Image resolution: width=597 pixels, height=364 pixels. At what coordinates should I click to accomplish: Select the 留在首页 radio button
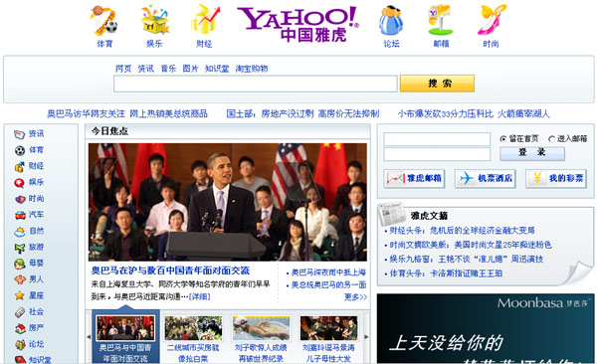click(502, 139)
